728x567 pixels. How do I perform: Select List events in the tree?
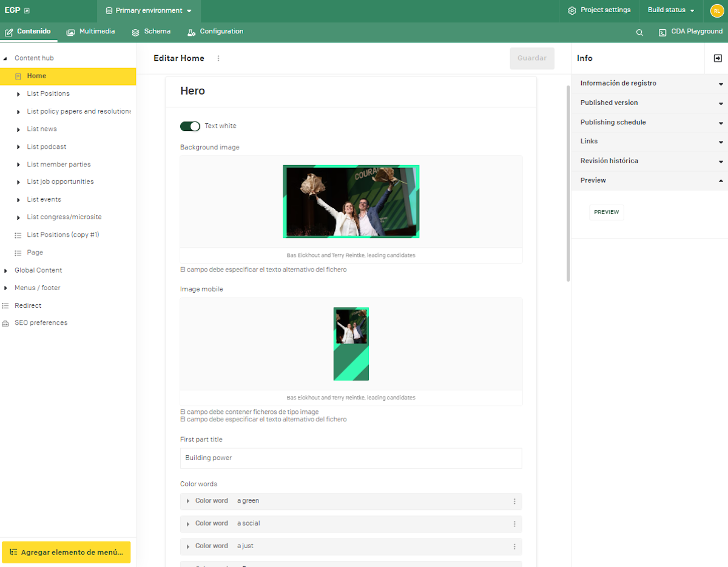pyautogui.click(x=44, y=200)
